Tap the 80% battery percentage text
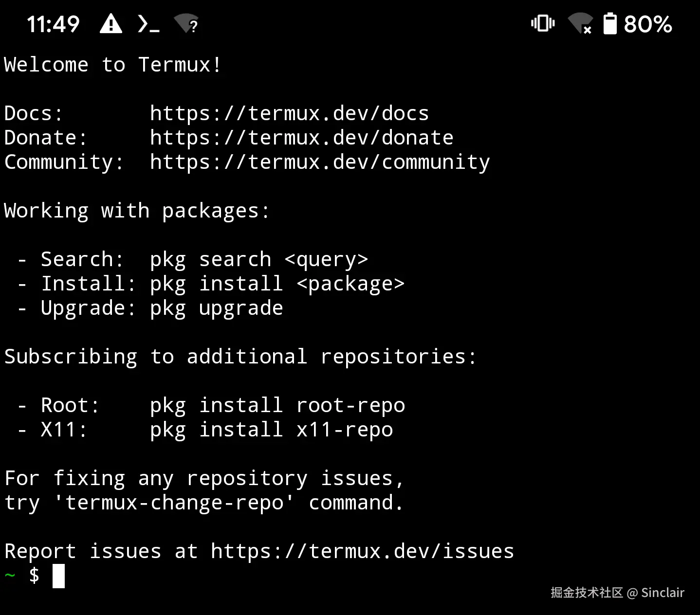700x615 pixels. pyautogui.click(x=648, y=24)
